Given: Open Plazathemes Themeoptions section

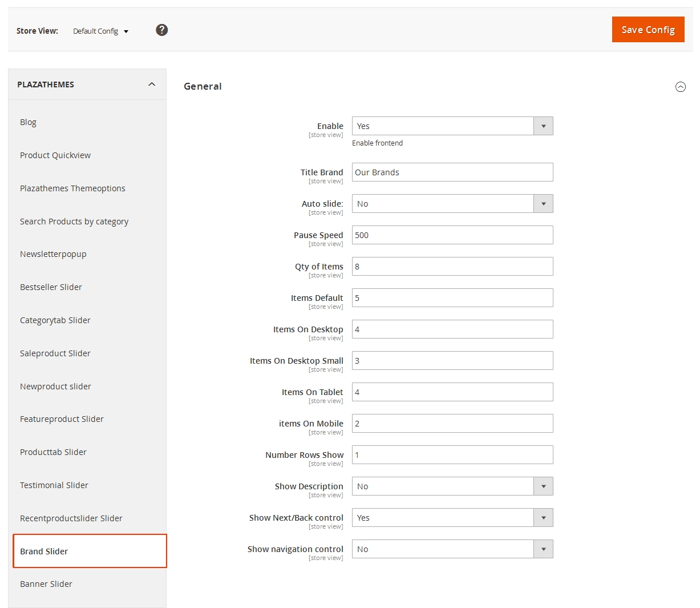Looking at the screenshot, I should tap(72, 188).
